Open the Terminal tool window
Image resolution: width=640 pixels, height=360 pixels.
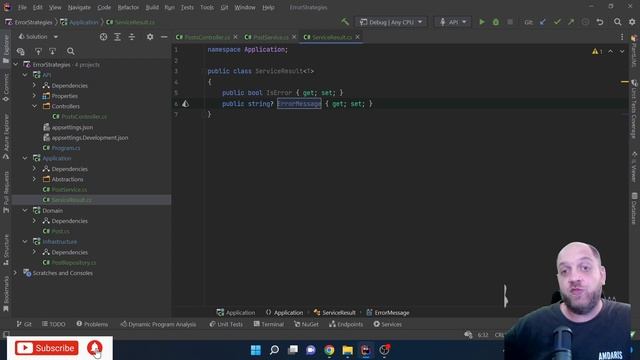(269, 324)
